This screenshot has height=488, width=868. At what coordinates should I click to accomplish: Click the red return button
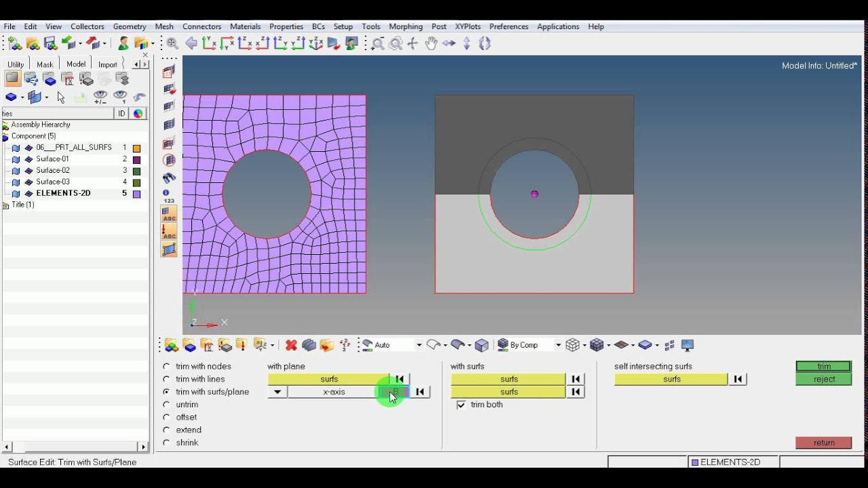click(824, 443)
